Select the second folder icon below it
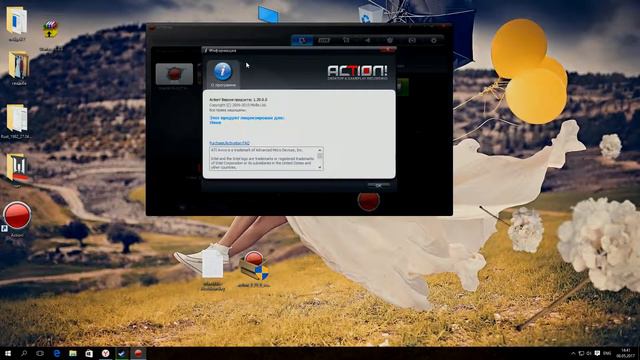The image size is (640, 360). [19, 65]
